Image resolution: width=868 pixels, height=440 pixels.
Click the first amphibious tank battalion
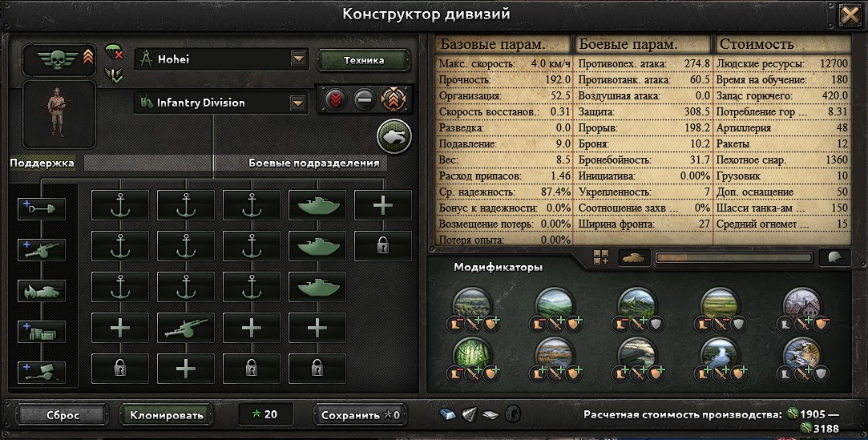(x=317, y=205)
